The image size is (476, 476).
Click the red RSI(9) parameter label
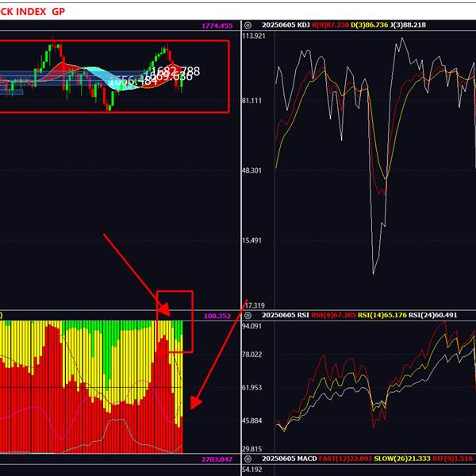[332, 315]
